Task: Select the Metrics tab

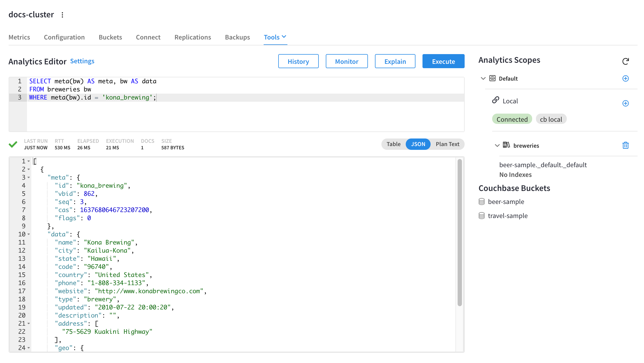Action: [19, 37]
